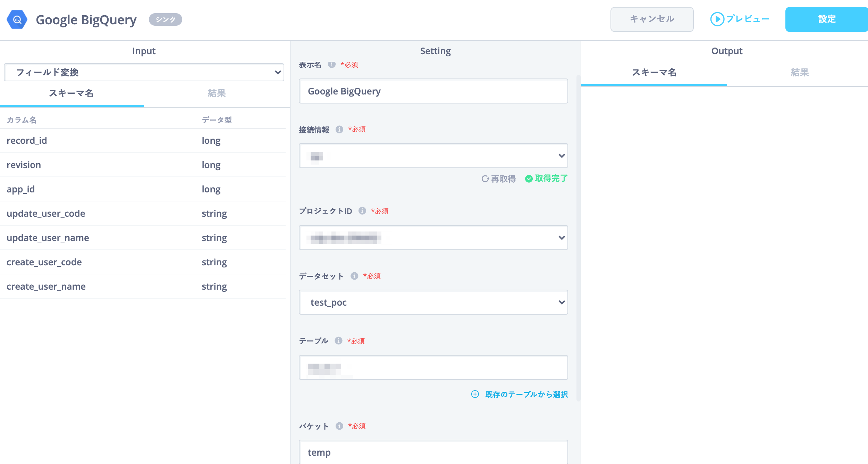Click the 再取得 refresh icon
Viewport: 868px width, 464px height.
[x=485, y=179]
